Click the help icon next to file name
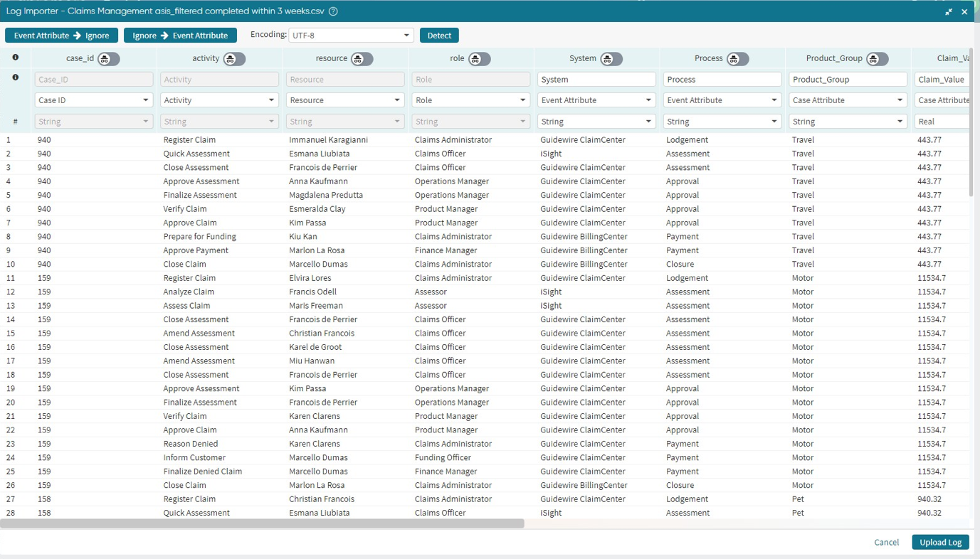The height and width of the screenshot is (559, 980). point(333,11)
